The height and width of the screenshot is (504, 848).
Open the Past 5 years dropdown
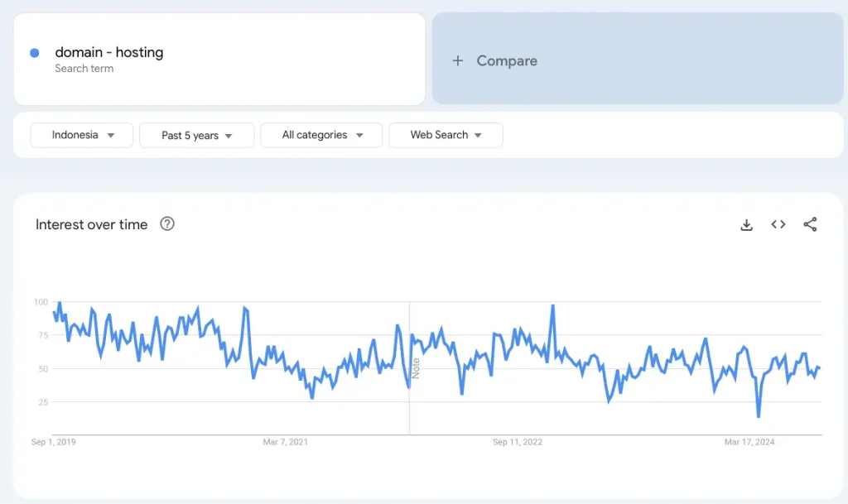click(x=197, y=135)
